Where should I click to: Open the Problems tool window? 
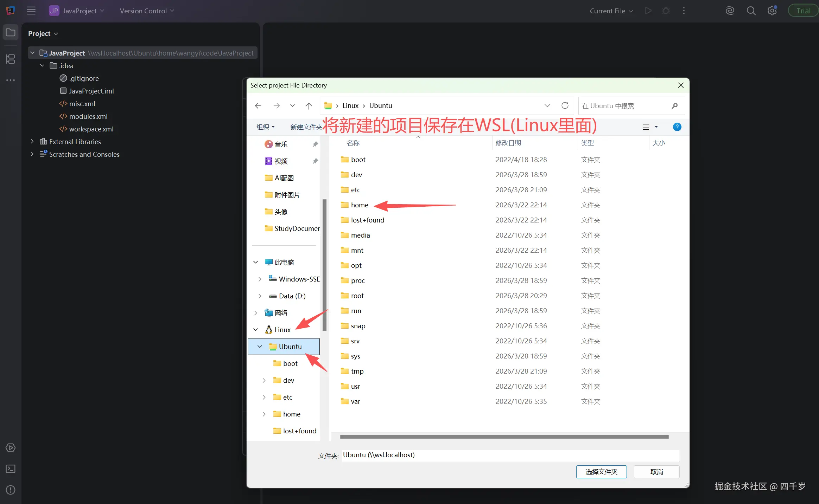coord(10,490)
